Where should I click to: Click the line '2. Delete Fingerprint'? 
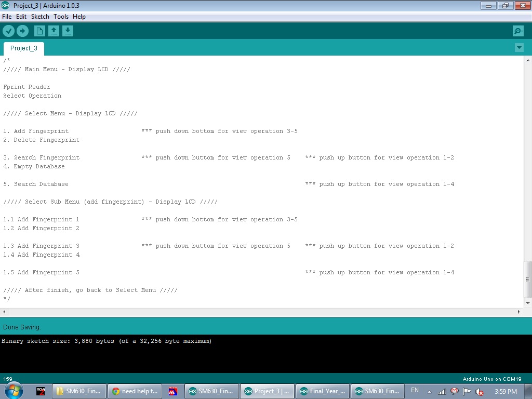click(42, 140)
